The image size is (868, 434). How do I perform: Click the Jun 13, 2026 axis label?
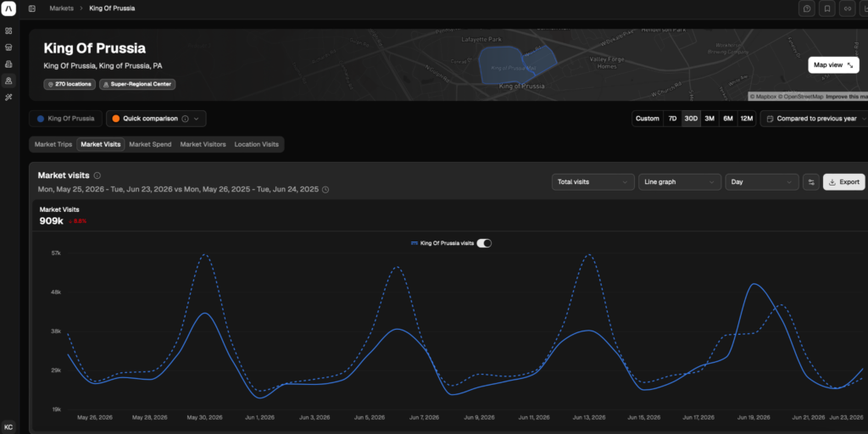pyautogui.click(x=590, y=417)
